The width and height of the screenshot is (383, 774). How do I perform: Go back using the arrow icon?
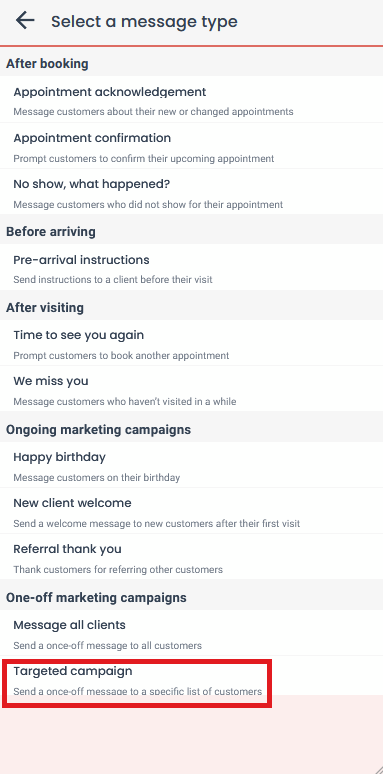coord(25,21)
